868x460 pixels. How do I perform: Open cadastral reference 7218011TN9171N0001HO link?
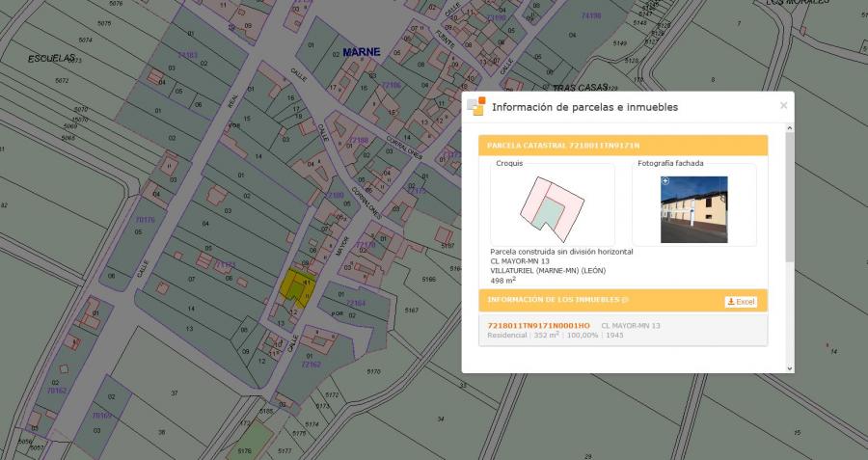pyautogui.click(x=538, y=326)
